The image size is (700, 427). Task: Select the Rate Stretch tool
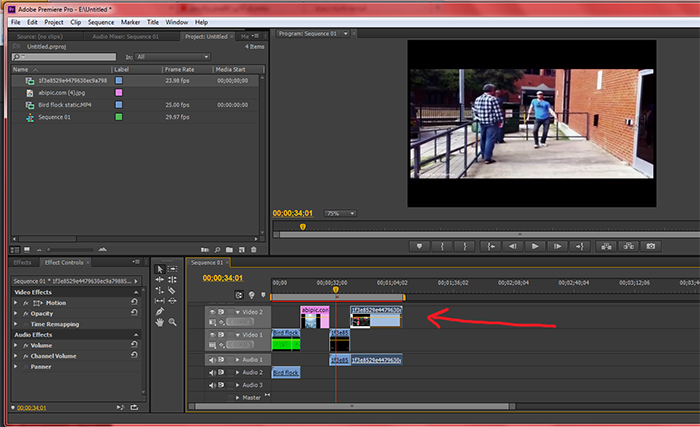click(x=160, y=290)
